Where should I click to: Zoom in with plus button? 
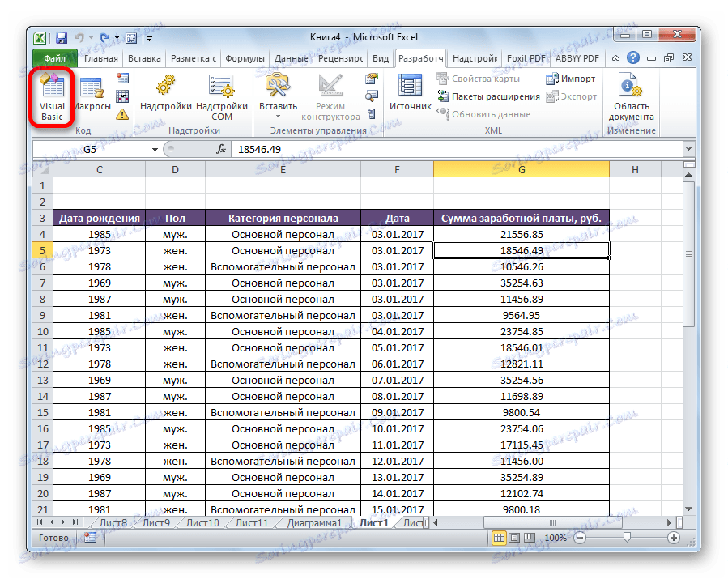tap(673, 538)
